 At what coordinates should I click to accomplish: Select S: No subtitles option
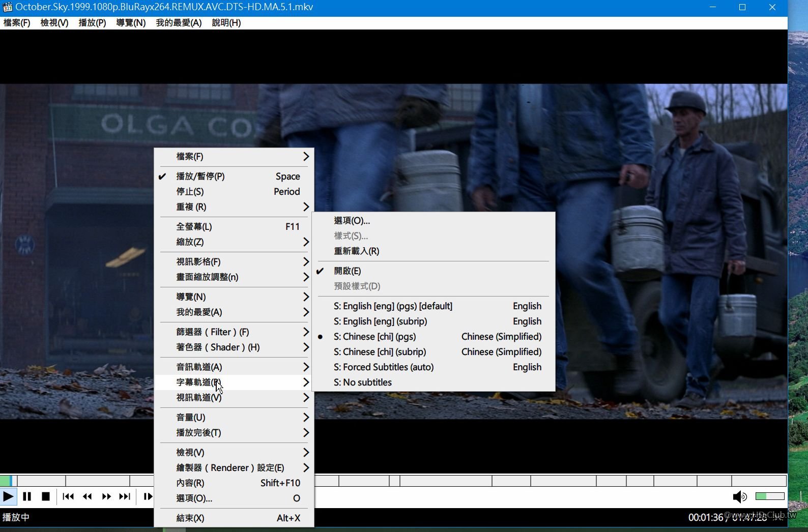[x=434, y=382]
